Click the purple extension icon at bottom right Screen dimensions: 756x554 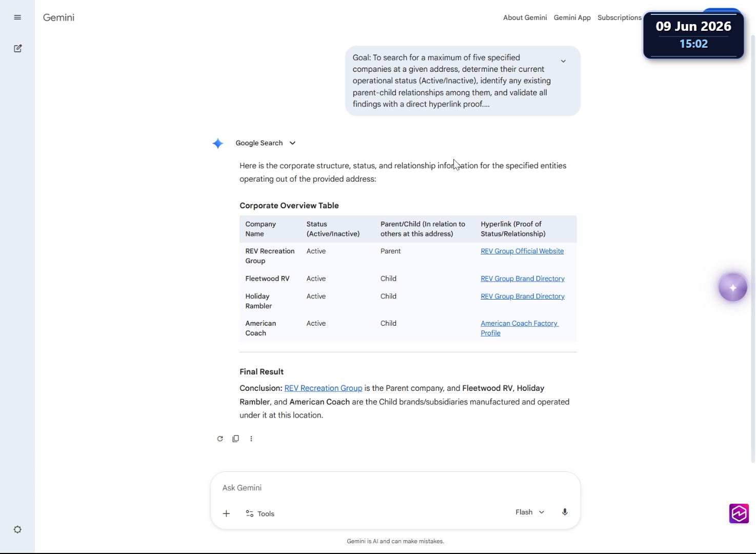[739, 513]
